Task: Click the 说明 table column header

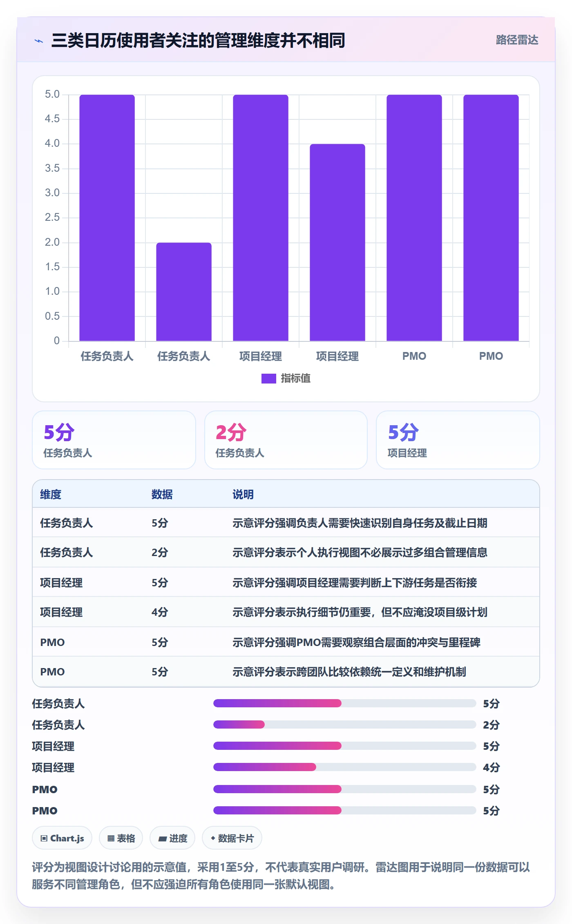Action: 243,494
